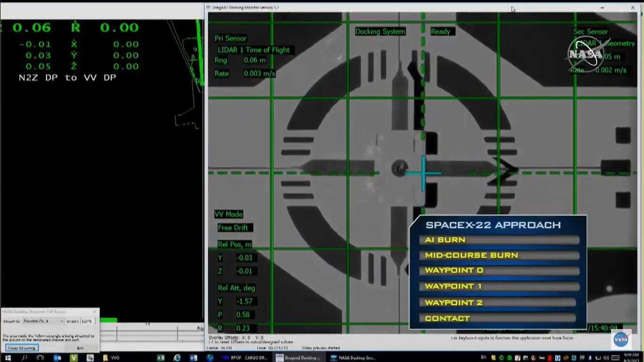Viewport: 644px width, 362px height.
Task: Switch to Dragon2 Docking taskbar window
Action: 299,358
